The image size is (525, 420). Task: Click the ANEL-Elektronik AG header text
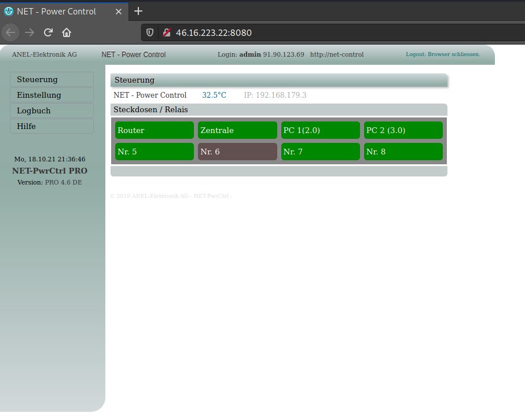[45, 54]
